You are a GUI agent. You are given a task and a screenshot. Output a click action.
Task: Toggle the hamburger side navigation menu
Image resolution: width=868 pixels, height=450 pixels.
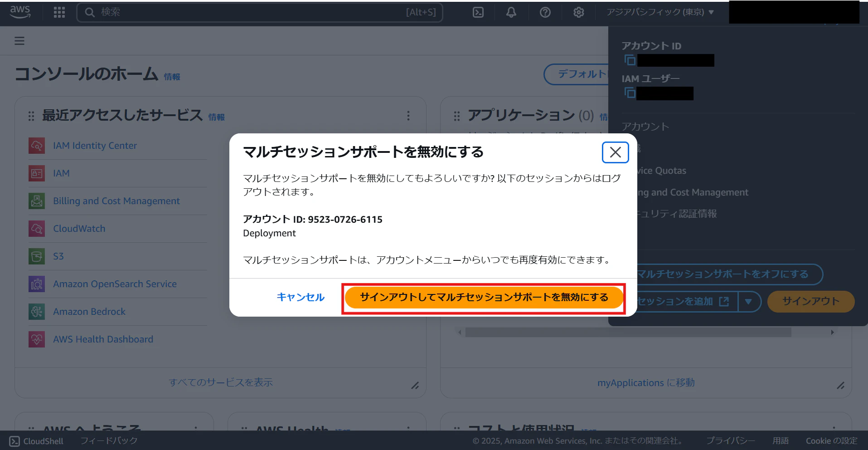click(x=19, y=41)
